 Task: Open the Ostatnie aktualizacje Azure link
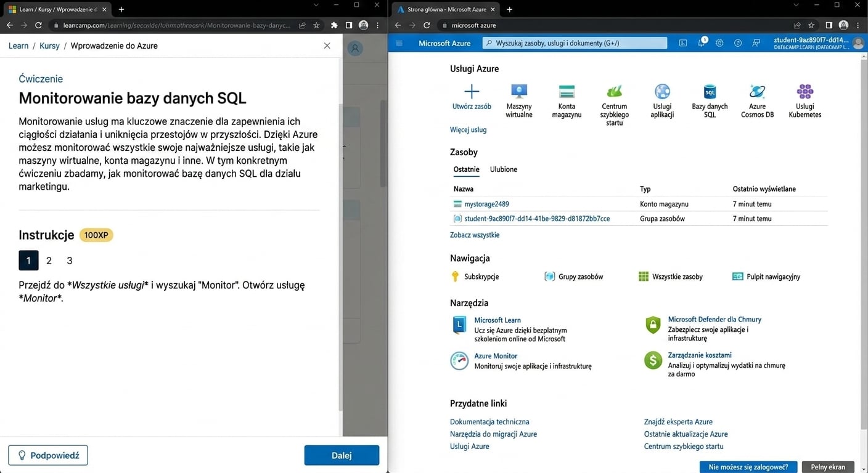pyautogui.click(x=686, y=434)
